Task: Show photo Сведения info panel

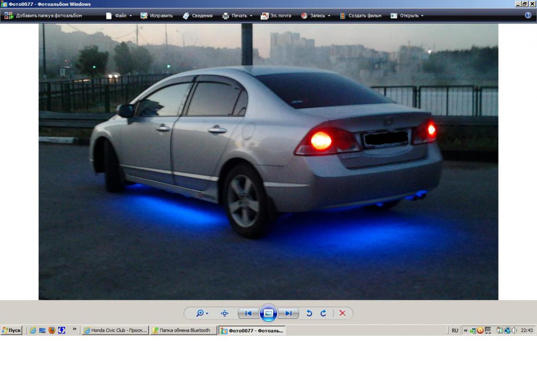Action: pyautogui.click(x=198, y=16)
